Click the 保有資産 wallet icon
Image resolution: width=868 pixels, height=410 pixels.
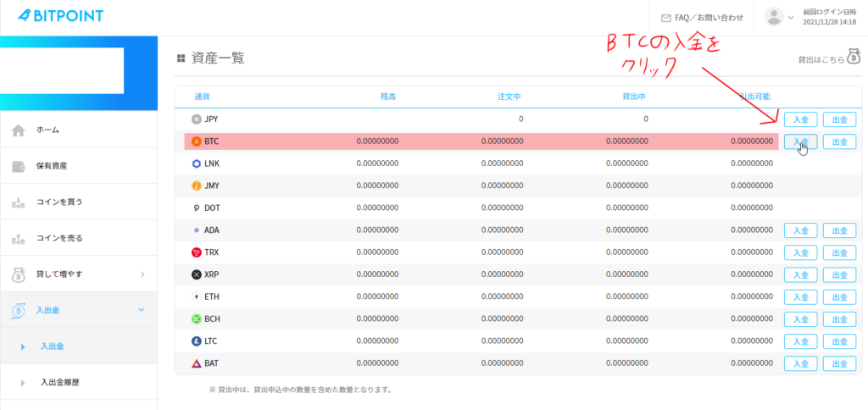point(18,166)
